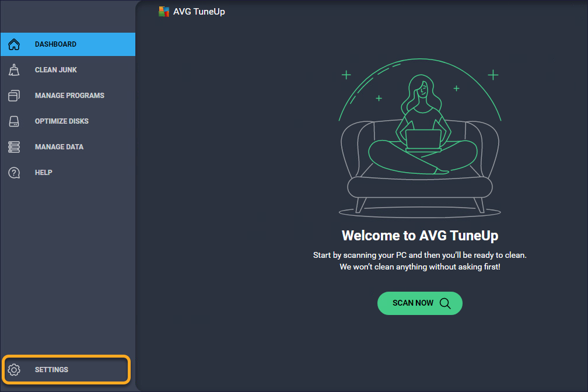Click the Manage Programs stacked windows icon
The image size is (588, 392).
[14, 96]
